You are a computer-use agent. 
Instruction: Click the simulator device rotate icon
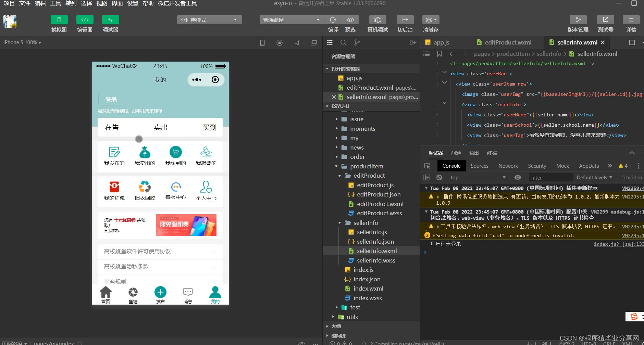point(262,43)
